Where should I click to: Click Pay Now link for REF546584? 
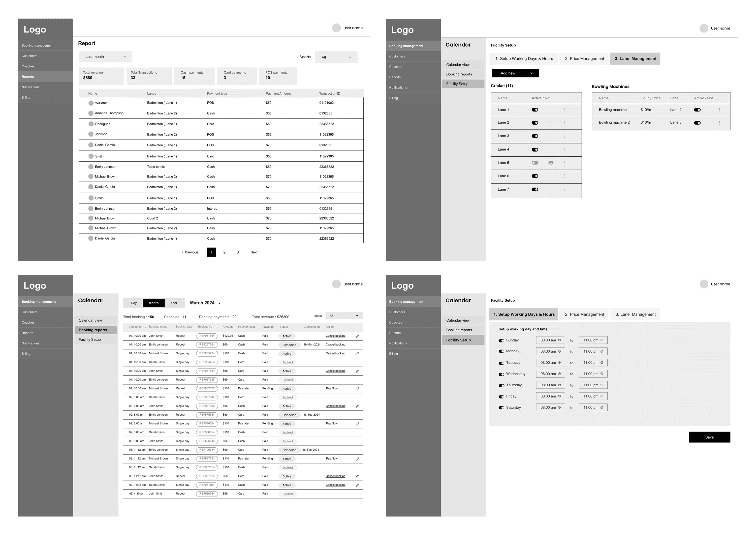pos(331,424)
